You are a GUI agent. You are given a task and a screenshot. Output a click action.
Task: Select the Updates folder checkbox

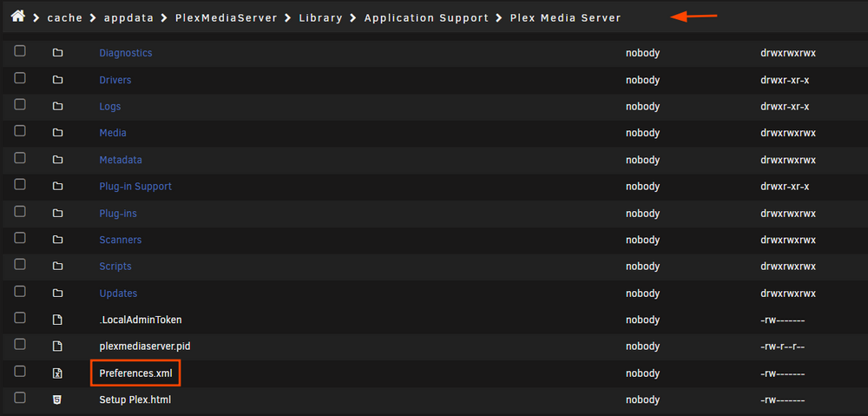click(20, 291)
